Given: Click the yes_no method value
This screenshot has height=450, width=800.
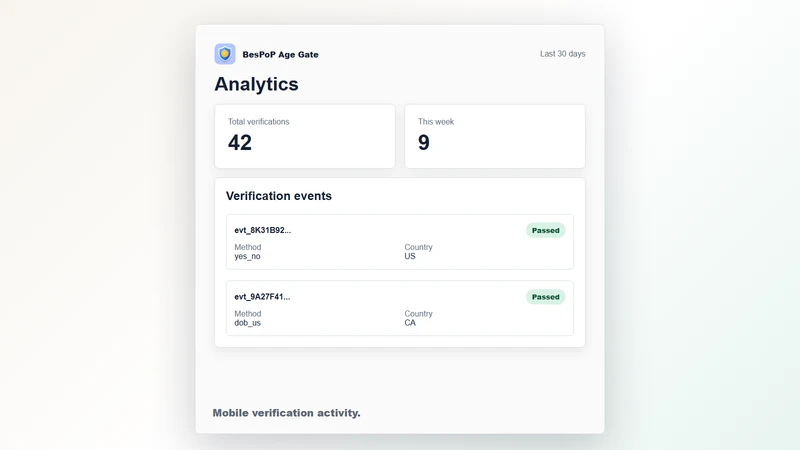Looking at the screenshot, I should pyautogui.click(x=247, y=257).
